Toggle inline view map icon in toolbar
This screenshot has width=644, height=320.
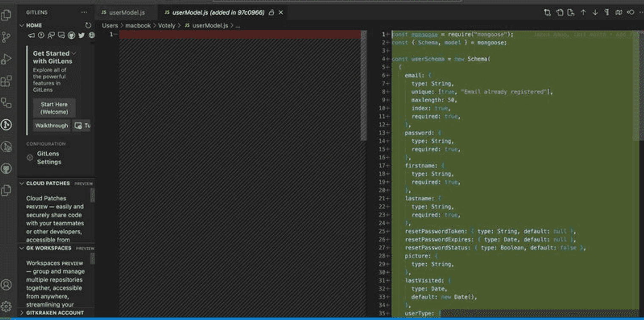619,13
